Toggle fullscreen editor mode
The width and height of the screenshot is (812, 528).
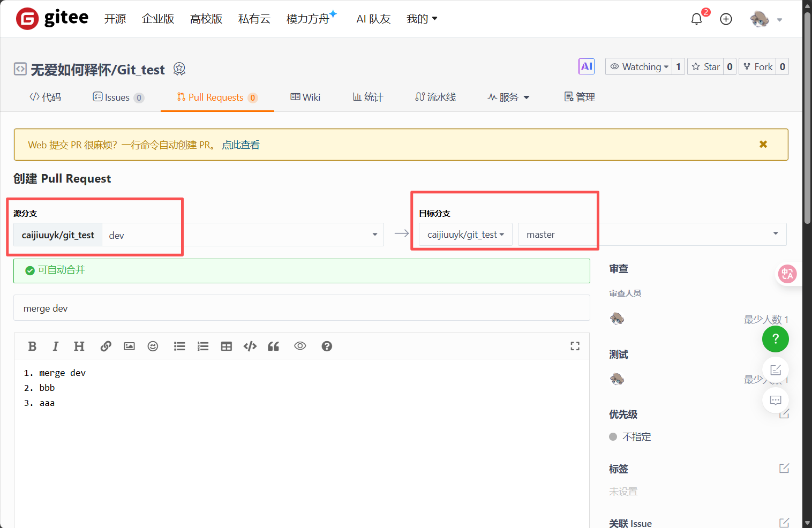point(575,346)
